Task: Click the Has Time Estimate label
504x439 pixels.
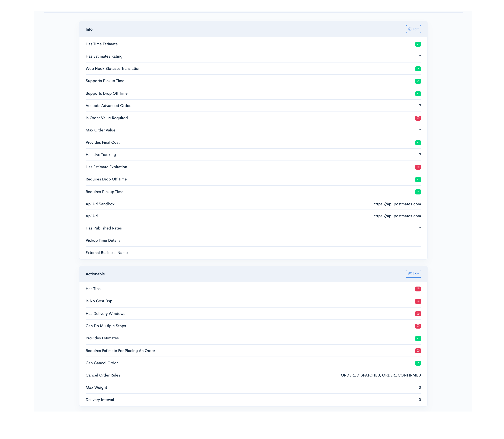Action: (102, 44)
